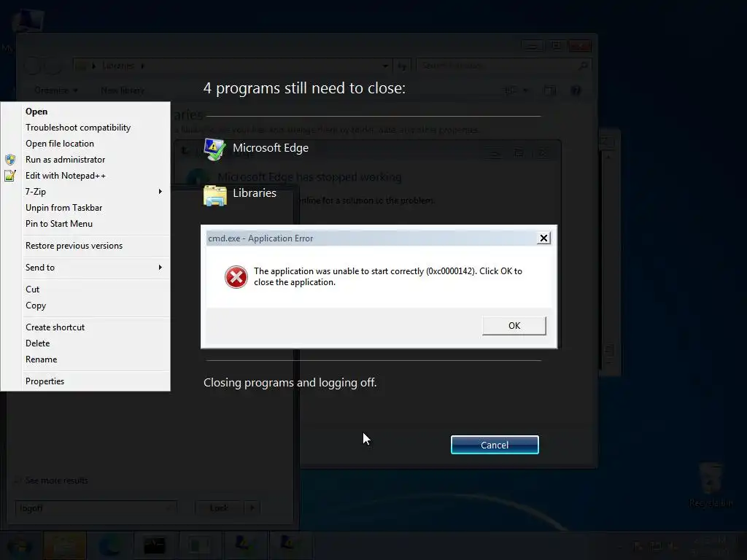Expand the Send to submenu arrow
Viewport: 747px width, 560px height.
160,267
